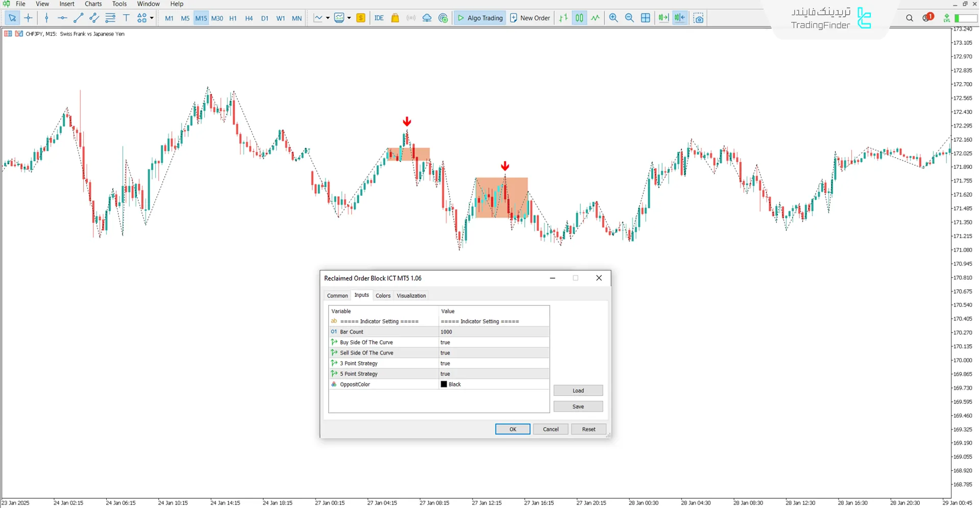Screen dimensions: 980x508
Task: Open the Charts menu
Action: (x=93, y=4)
